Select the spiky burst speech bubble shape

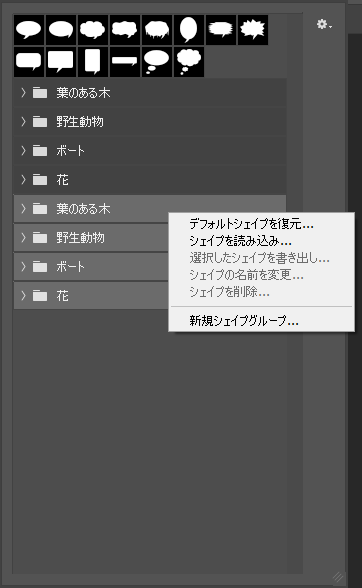pyautogui.click(x=253, y=30)
